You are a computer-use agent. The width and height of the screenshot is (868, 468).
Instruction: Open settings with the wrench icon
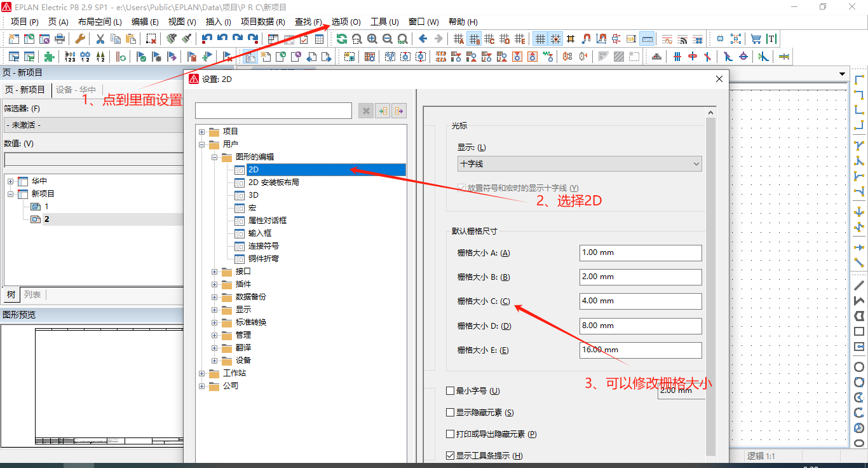point(79,39)
